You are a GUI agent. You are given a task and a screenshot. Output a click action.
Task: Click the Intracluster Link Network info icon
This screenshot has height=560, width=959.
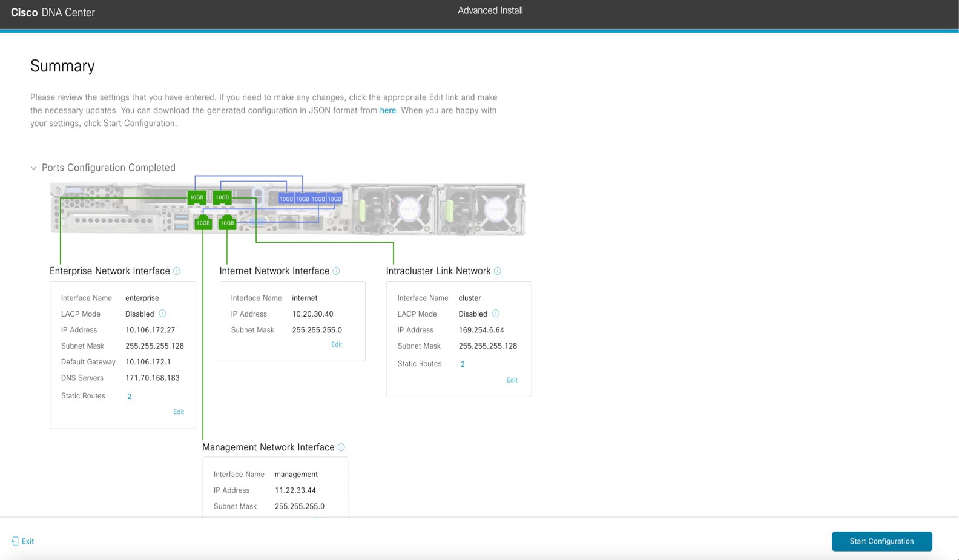[497, 271]
